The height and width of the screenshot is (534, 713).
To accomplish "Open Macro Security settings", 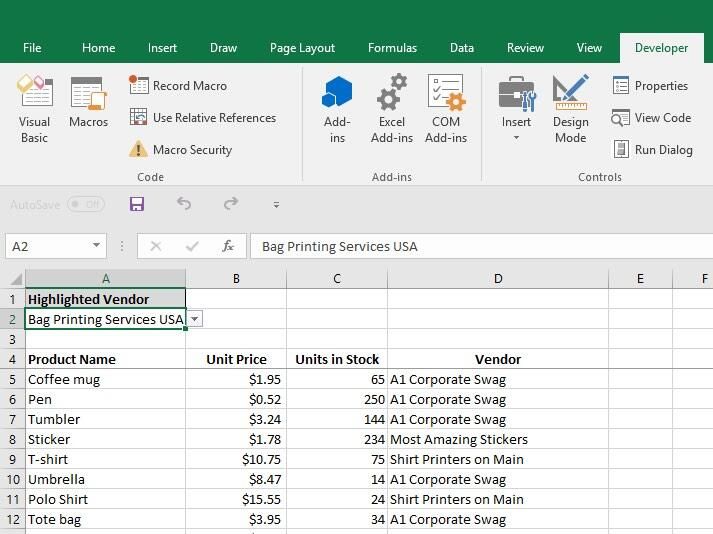I will [x=181, y=150].
